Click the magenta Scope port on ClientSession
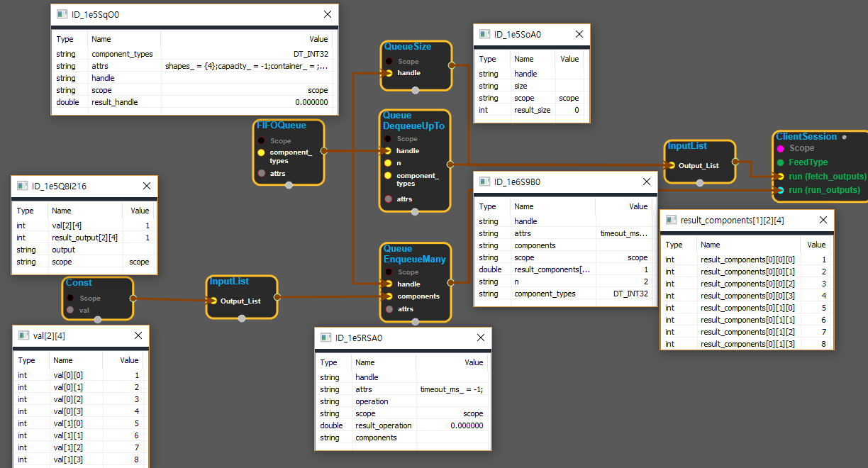The image size is (868, 468). [780, 148]
